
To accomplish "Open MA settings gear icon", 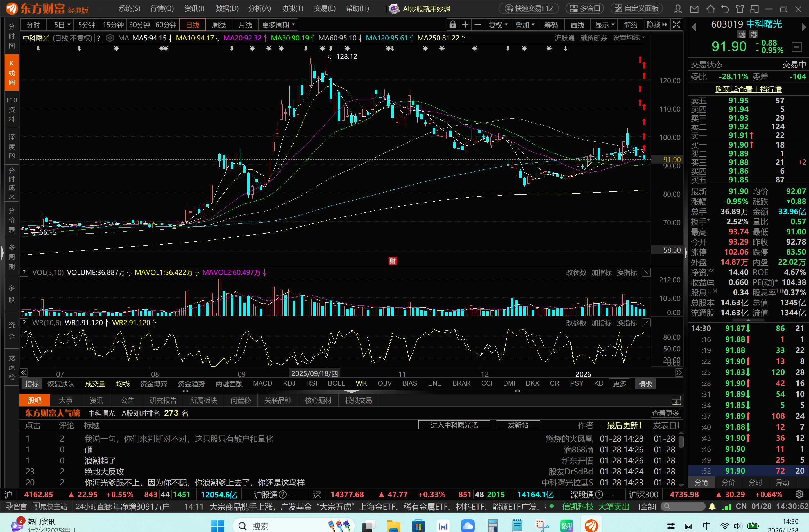I will [110, 38].
